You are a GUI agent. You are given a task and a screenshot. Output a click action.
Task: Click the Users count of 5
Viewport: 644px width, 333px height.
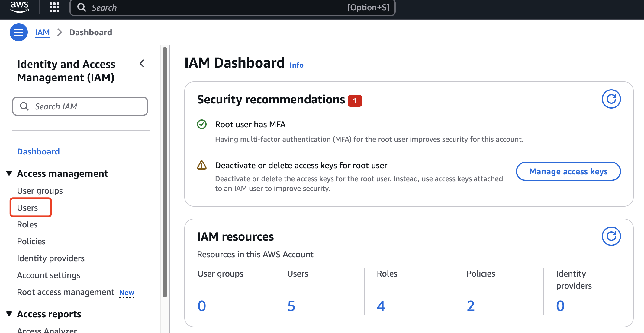click(x=291, y=306)
